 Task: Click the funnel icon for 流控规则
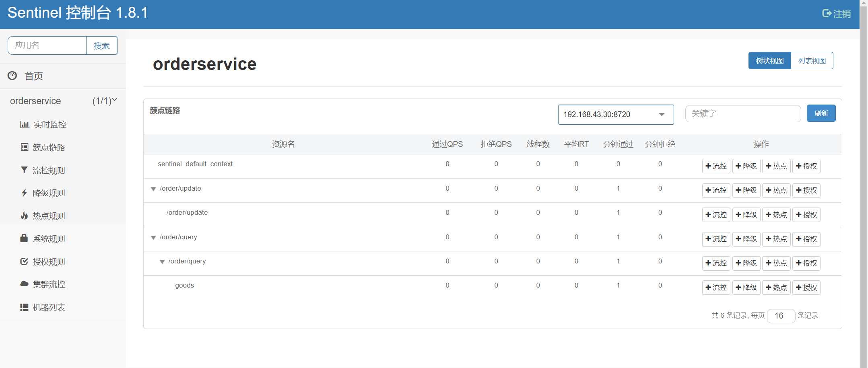25,170
